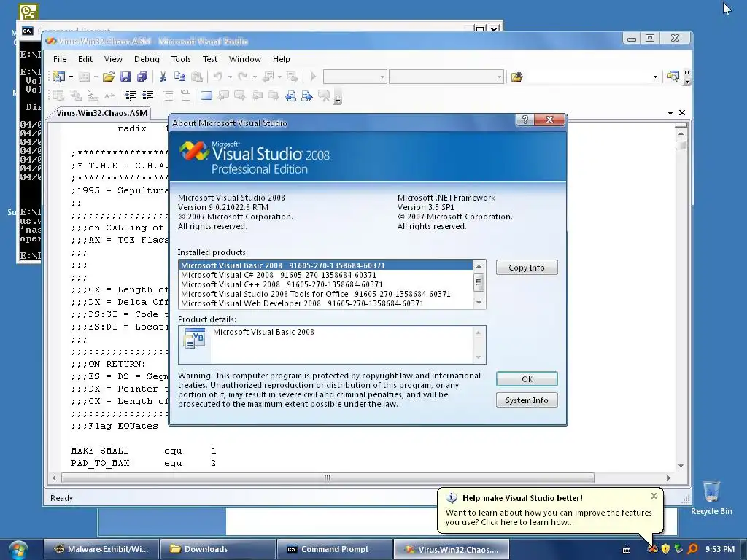The height and width of the screenshot is (560, 747).
Task: Click the Undo arrow icon
Action: click(x=218, y=77)
